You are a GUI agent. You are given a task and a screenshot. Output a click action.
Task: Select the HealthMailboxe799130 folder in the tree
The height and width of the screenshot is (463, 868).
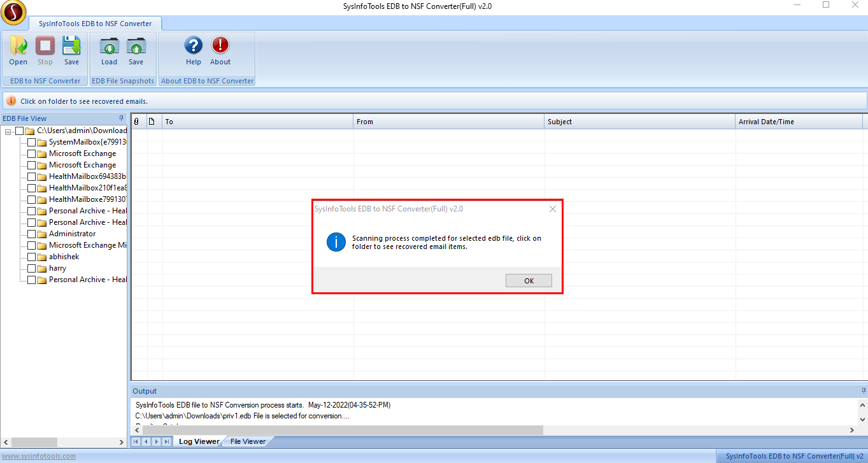88,199
